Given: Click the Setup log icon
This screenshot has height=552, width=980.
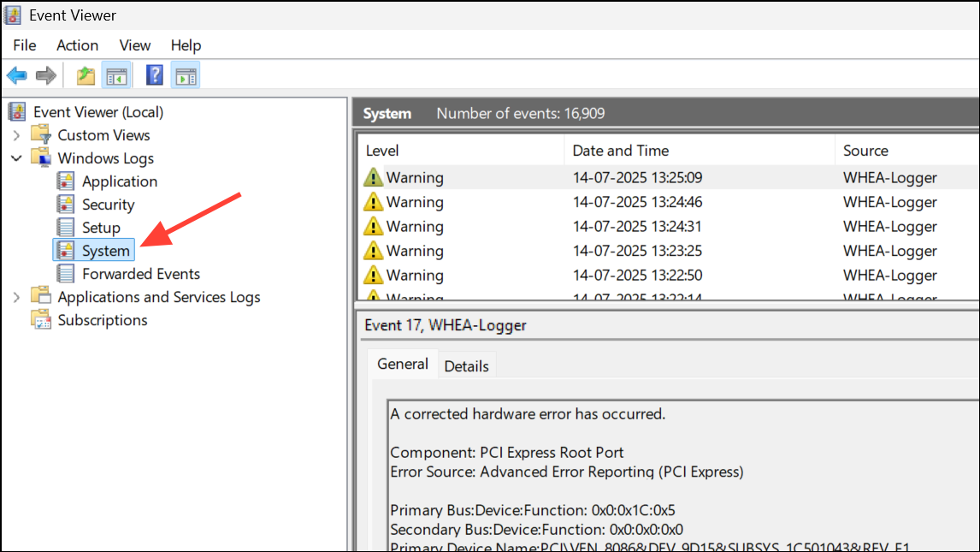Looking at the screenshot, I should [66, 228].
